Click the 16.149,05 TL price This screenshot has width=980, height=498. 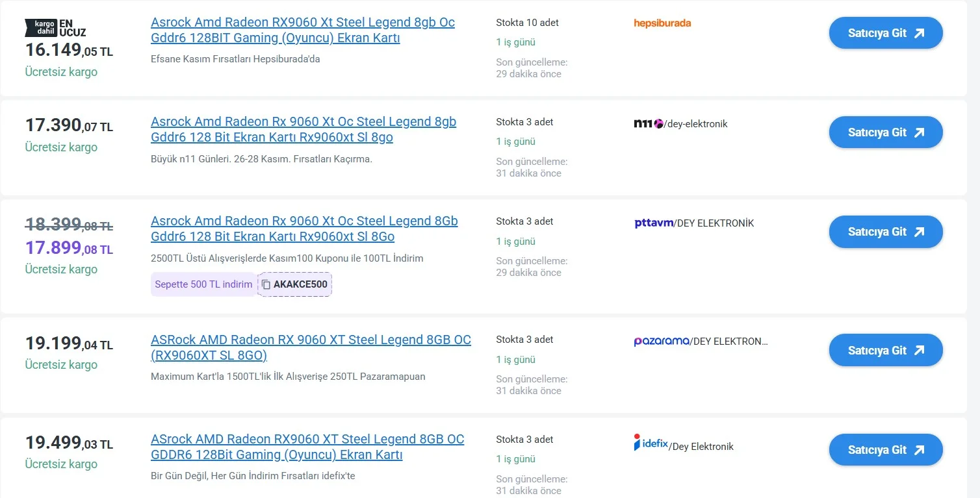[69, 50]
